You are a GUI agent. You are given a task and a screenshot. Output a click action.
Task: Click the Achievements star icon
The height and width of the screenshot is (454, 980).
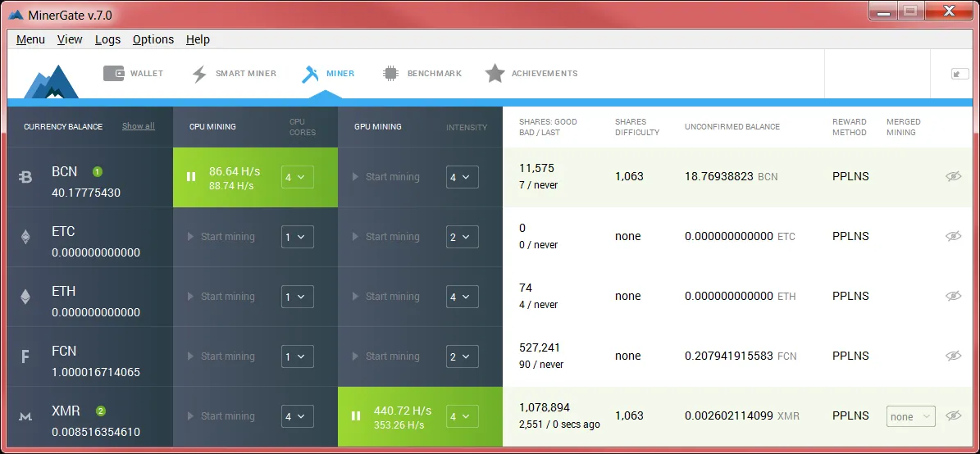click(x=495, y=74)
